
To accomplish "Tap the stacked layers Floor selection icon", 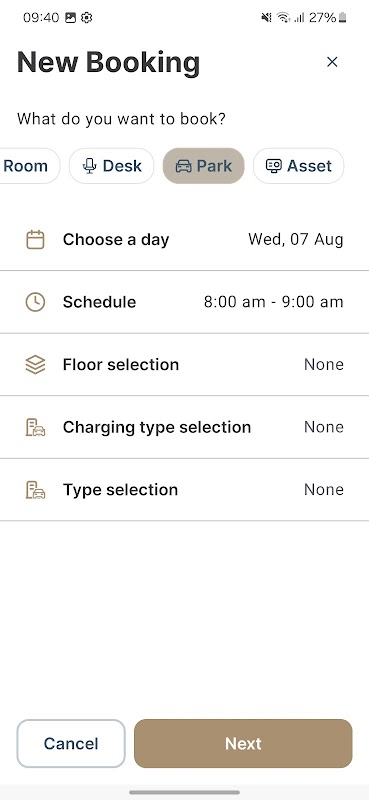I will [x=35, y=365].
